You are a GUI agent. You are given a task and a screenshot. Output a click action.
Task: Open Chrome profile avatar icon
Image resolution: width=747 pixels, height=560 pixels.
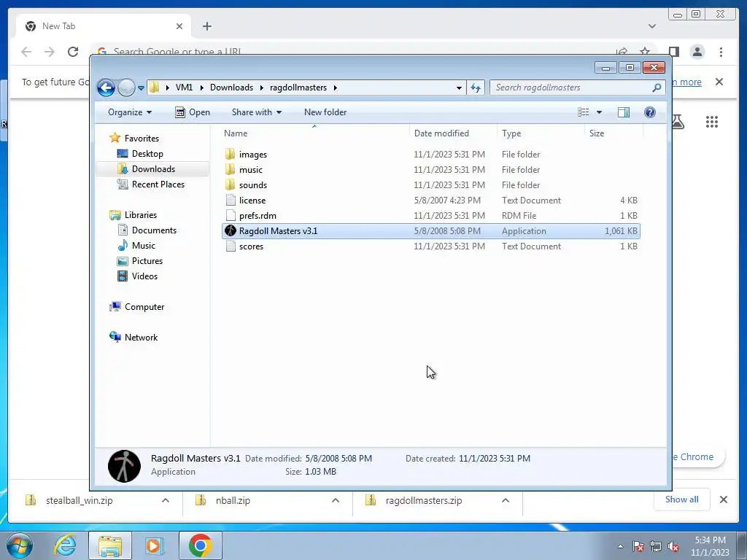(x=697, y=52)
